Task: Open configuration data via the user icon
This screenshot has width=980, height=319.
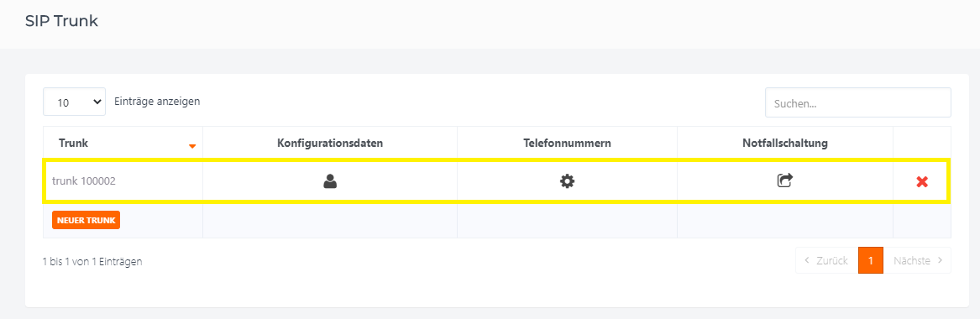Action: 330,181
